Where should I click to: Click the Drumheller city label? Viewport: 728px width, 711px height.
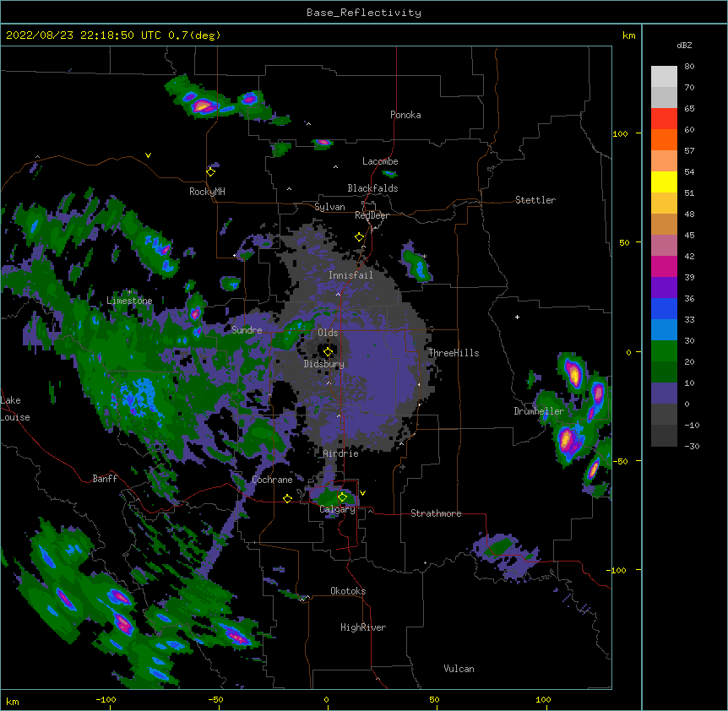(x=539, y=411)
